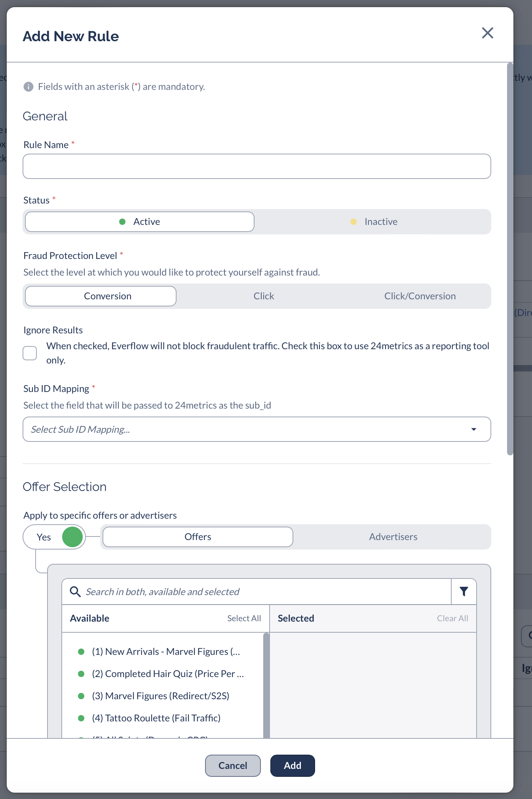Click the Add button
This screenshot has width=532, height=799.
click(293, 766)
